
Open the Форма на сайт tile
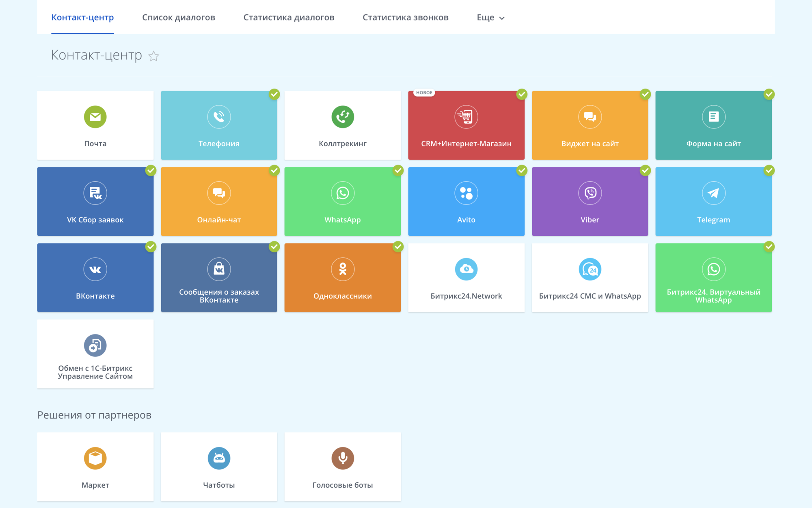pyautogui.click(x=713, y=125)
